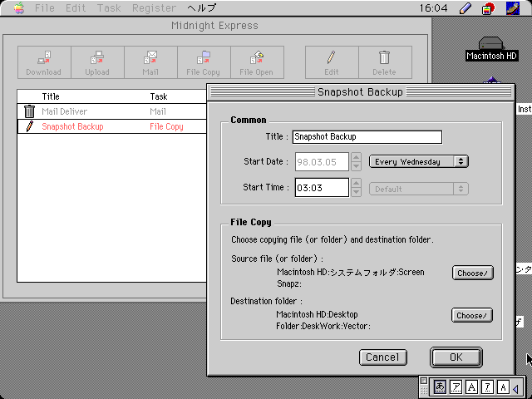532x399 pixels.
Task: Open the Edit menu
Action: pos(76,7)
